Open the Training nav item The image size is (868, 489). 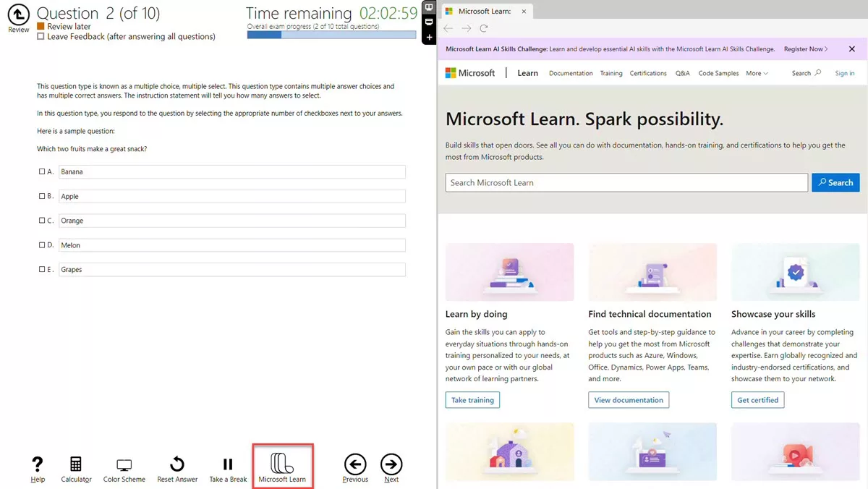pos(611,73)
